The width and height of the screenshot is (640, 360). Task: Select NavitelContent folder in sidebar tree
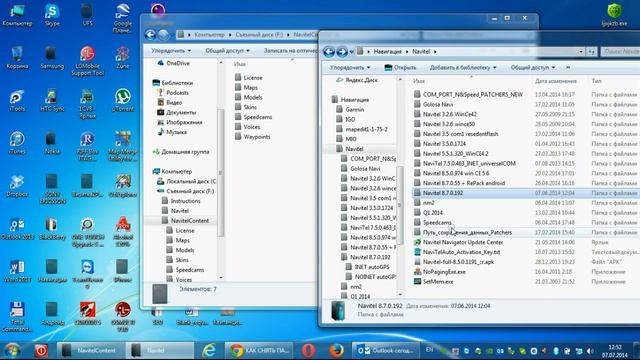tap(189, 220)
